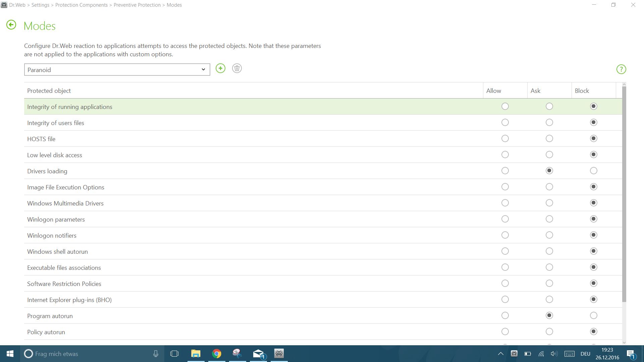The height and width of the screenshot is (362, 644).
Task: Add a new protection mode
Action: click(220, 69)
